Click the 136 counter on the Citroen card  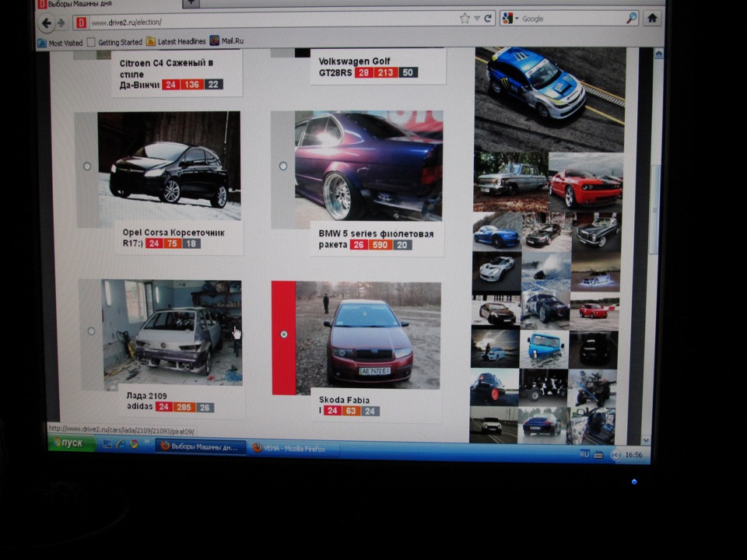tap(191, 85)
